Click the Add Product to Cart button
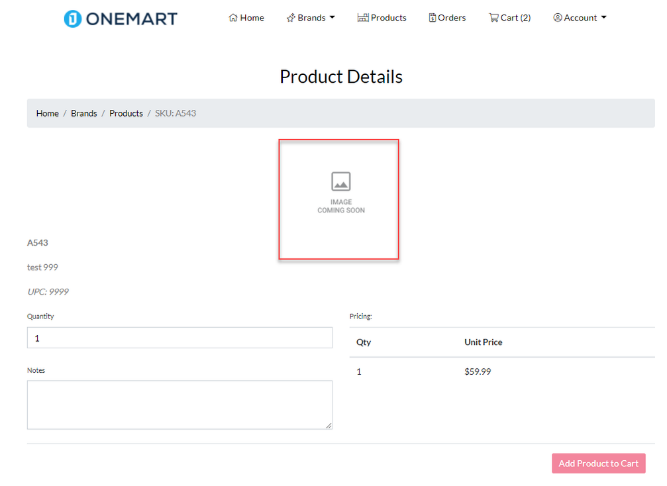 coord(599,463)
